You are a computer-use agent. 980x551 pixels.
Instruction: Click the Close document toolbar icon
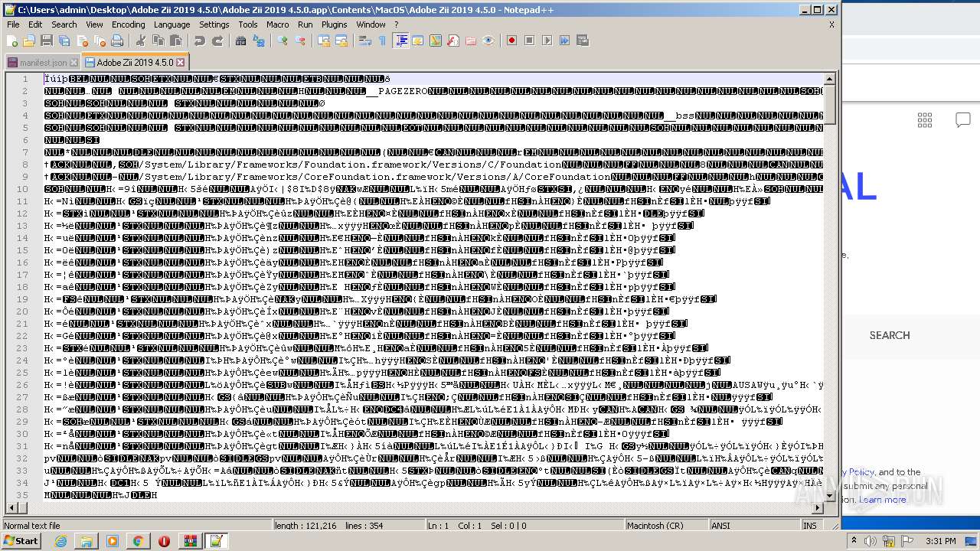[x=82, y=41]
